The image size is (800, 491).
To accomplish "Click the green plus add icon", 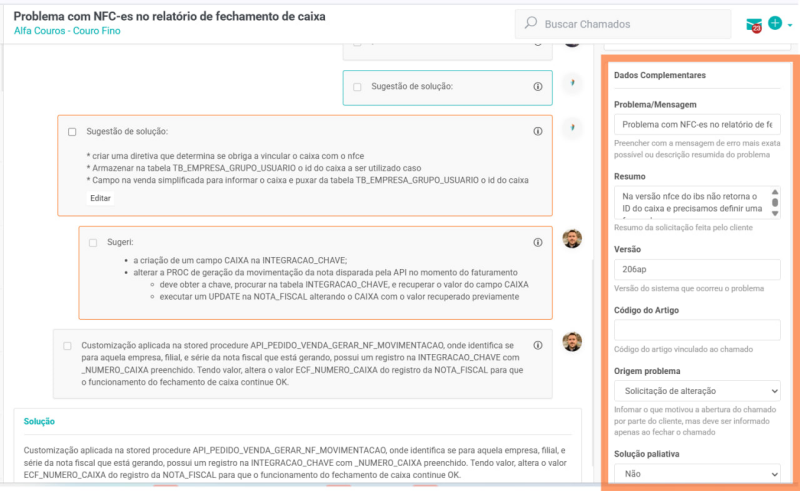I will coord(775,23).
